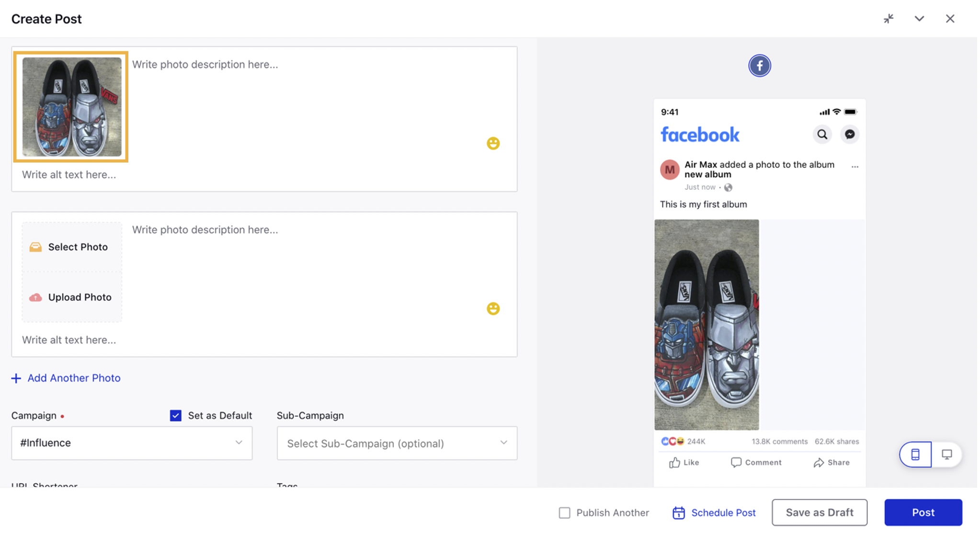
Task: Select the Facebook channel icon in preview
Action: (760, 66)
